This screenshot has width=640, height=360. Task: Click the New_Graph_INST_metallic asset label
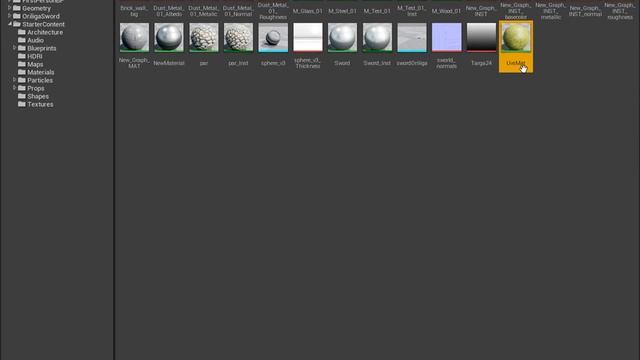[551, 11]
